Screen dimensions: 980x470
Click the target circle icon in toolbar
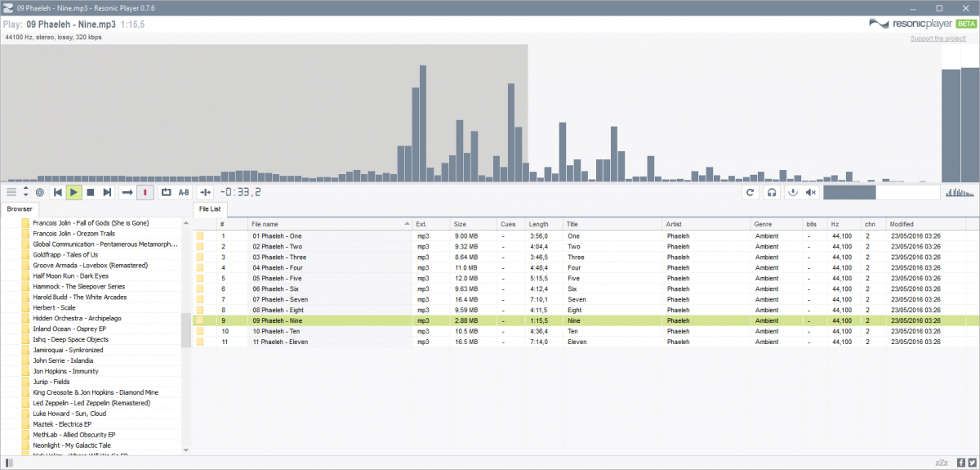pos(39,192)
